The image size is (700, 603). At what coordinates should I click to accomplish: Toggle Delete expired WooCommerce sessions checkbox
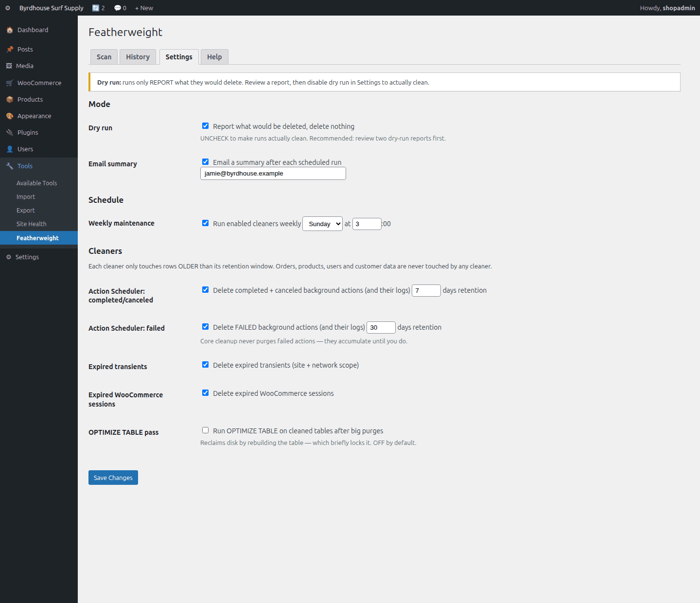click(206, 393)
